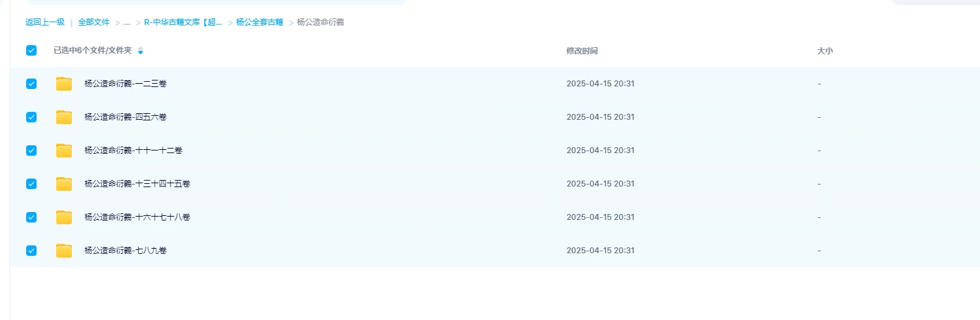The image size is (980, 320).
Task: Go to 全部文件 in the breadcrumb
Action: [94, 22]
